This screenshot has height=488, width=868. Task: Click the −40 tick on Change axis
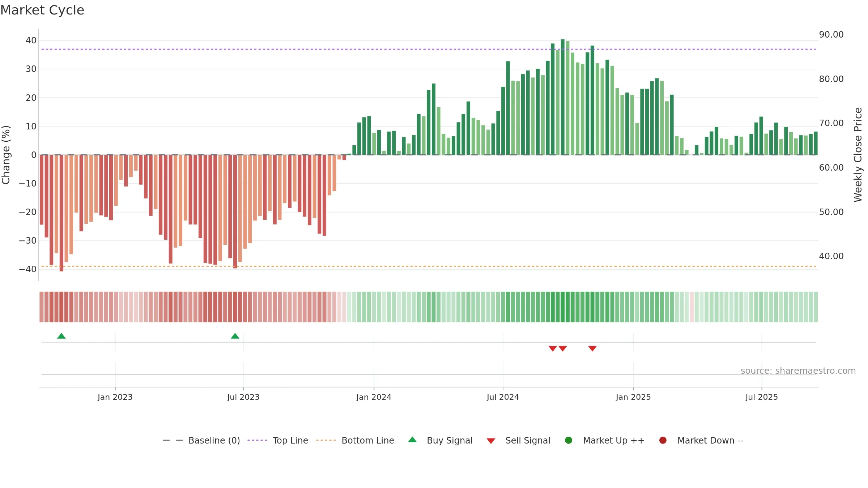click(x=28, y=269)
